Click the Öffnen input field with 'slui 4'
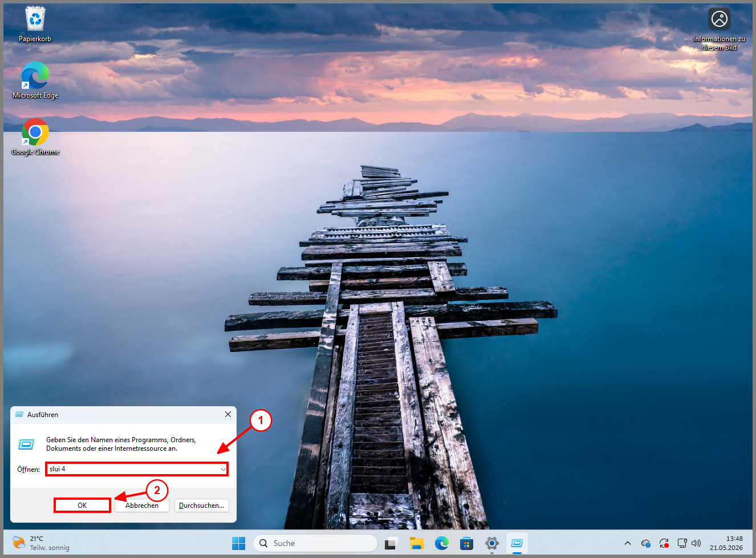Screen dimensions: 756x558 tap(137, 469)
